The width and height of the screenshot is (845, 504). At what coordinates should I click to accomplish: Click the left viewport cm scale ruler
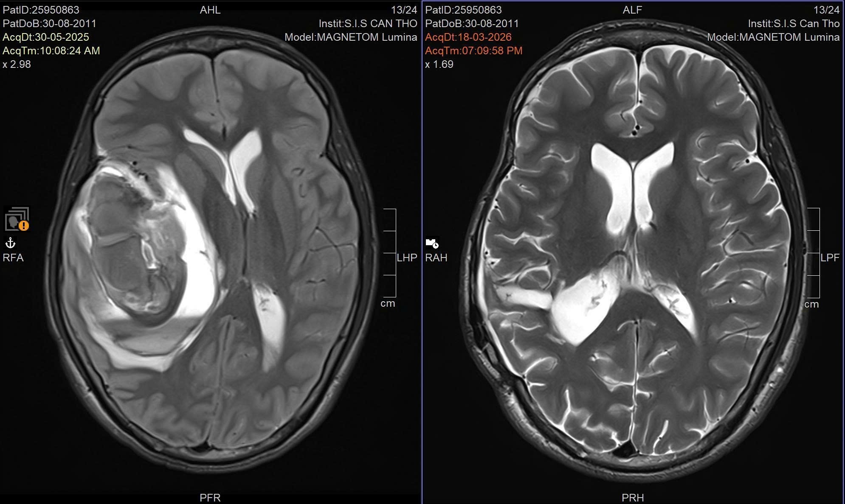(x=390, y=253)
